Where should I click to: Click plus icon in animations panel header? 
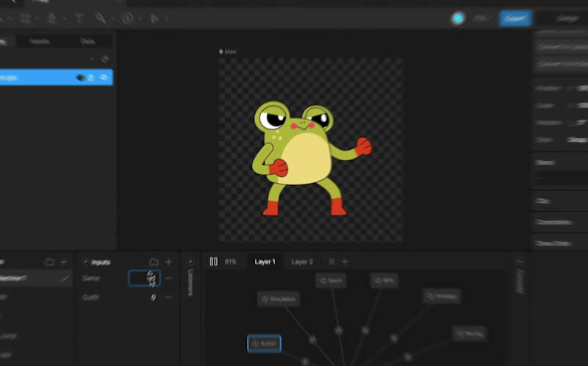[64, 262]
